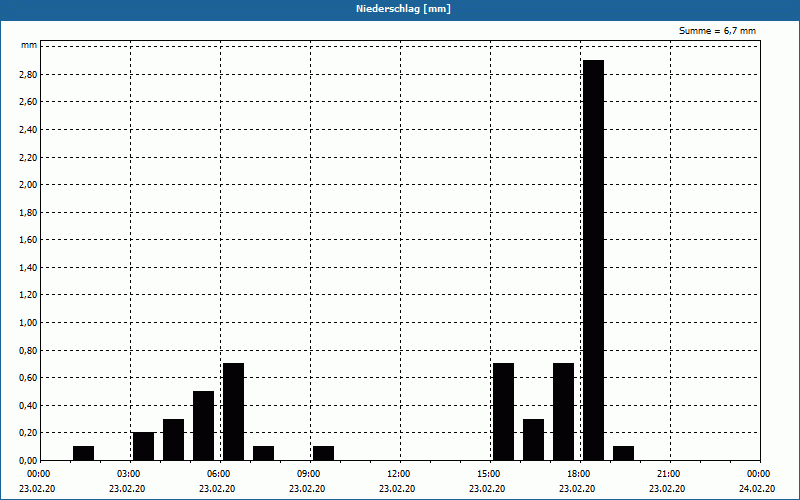Click the 1,40 y-axis label
Viewport: 800px width, 500px height.
point(28,267)
